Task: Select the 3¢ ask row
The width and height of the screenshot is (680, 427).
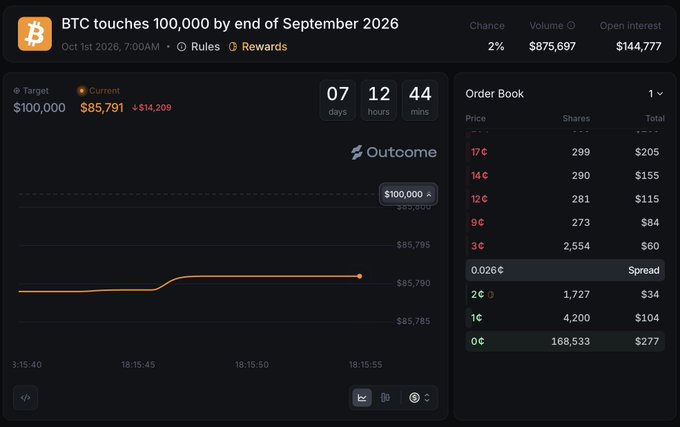Action: 565,246
